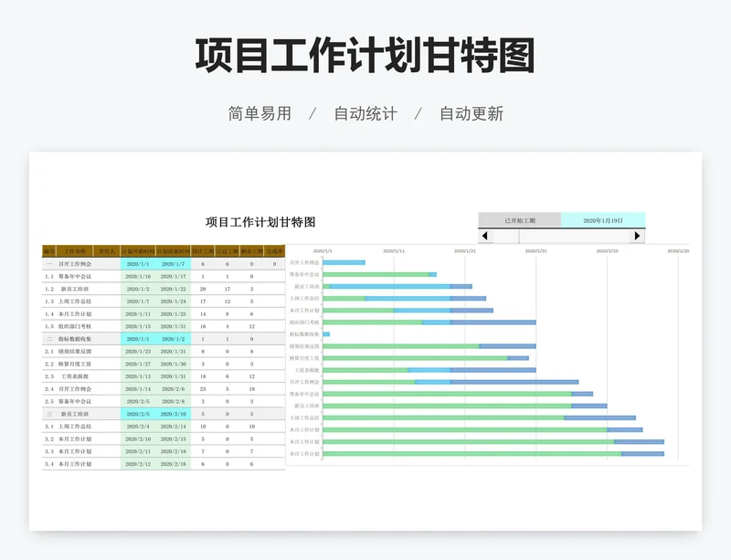This screenshot has width=731, height=560.
Task: Select the 编号 column header
Action: pos(49,251)
